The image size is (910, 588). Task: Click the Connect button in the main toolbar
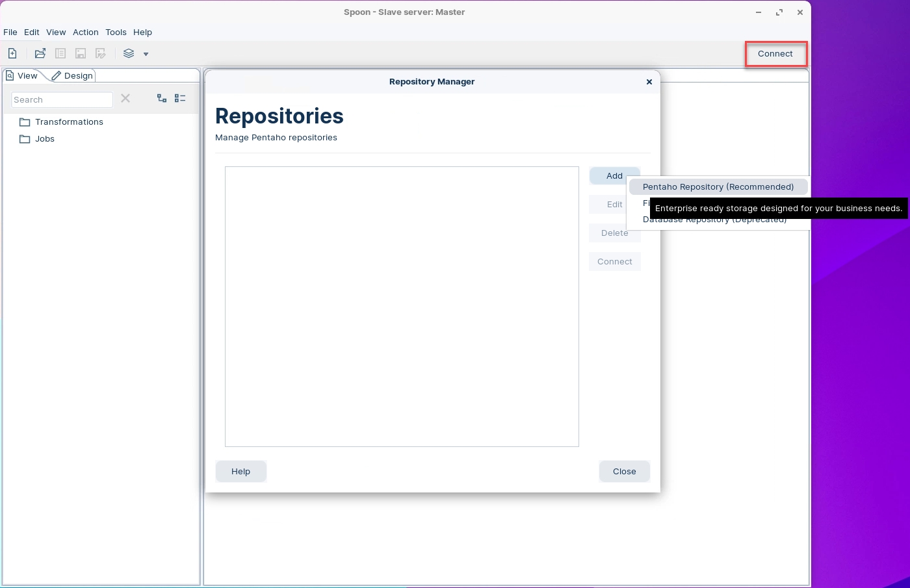point(775,54)
